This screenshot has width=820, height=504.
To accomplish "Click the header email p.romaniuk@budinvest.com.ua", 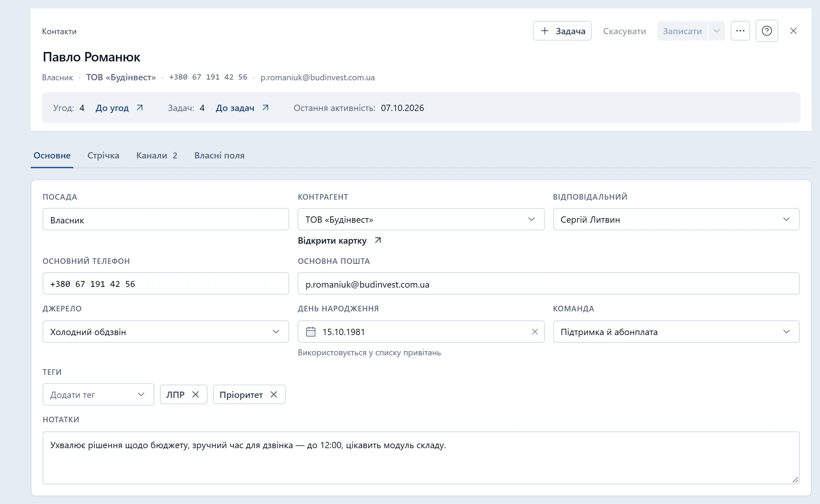I will [317, 77].
